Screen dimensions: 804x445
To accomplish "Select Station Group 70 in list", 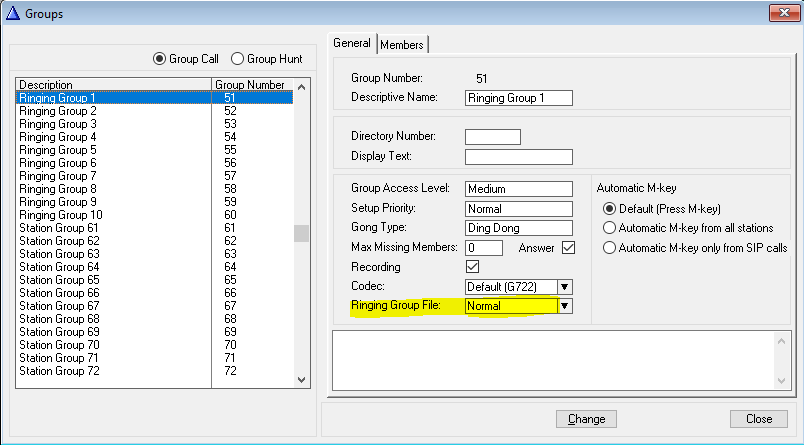I will (155, 345).
